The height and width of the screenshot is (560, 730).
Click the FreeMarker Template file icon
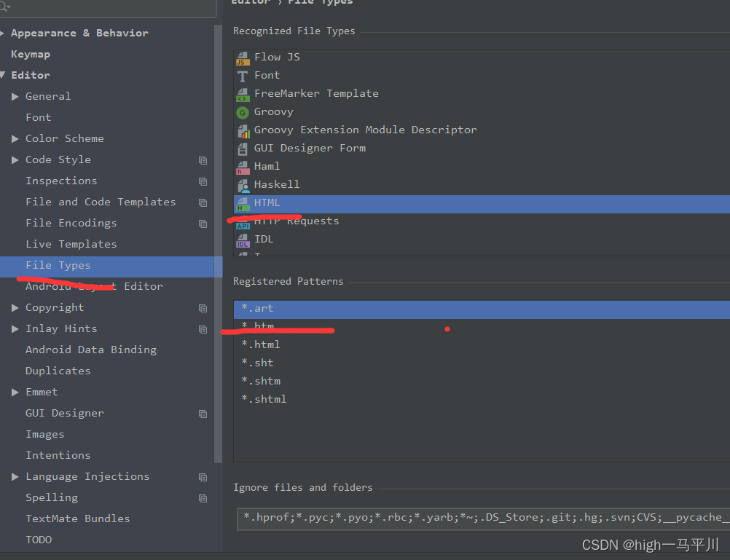tap(243, 94)
